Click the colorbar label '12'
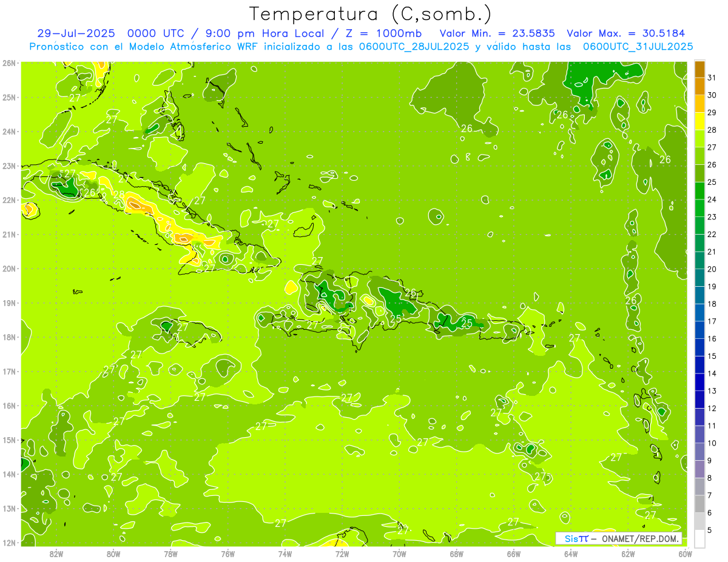 point(712,408)
